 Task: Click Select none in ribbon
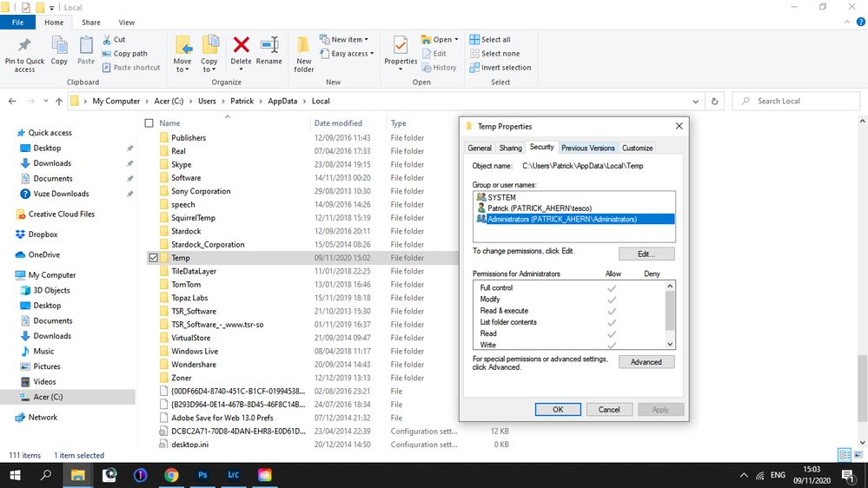tap(494, 54)
